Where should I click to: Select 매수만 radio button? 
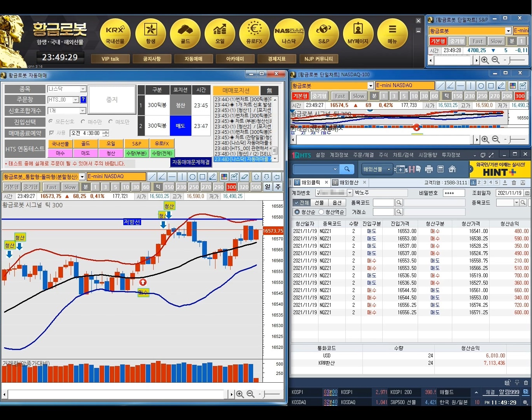point(83,122)
